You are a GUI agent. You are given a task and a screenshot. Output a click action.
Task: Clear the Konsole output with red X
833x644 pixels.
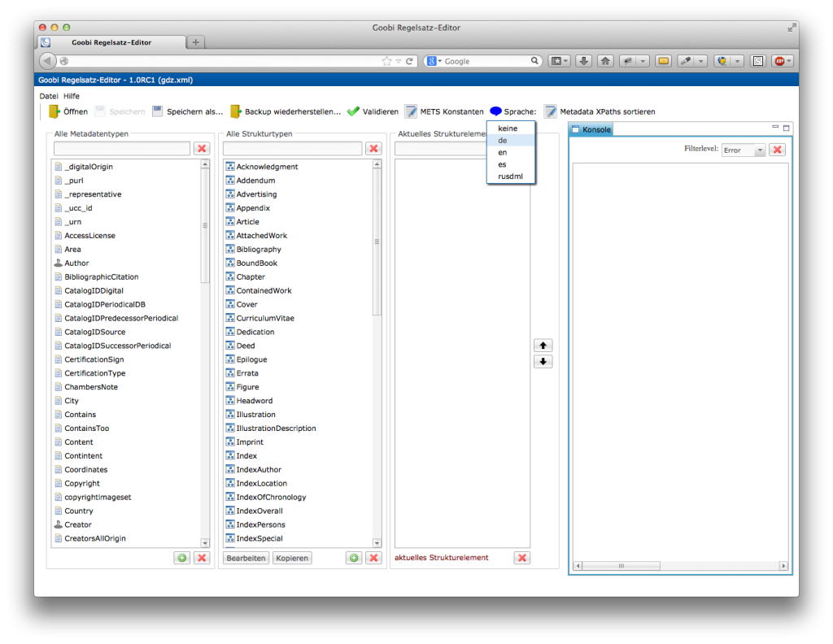[777, 150]
